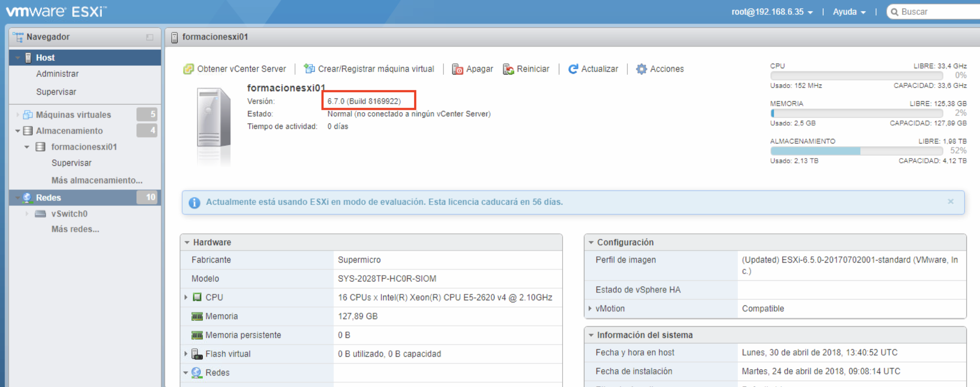Collapse the Información del sistema panel
Viewport: 980px width, 387px height.
591,335
